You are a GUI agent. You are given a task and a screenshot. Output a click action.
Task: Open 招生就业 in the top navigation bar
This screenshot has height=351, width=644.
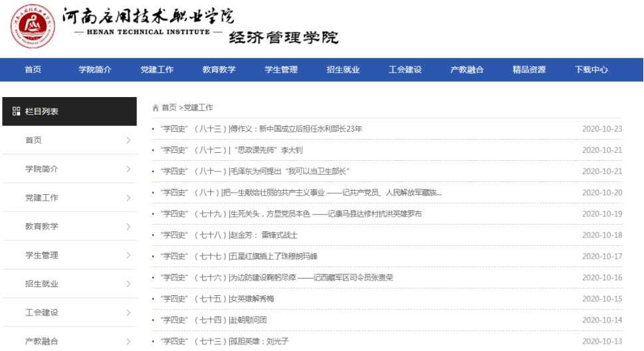[x=343, y=70]
